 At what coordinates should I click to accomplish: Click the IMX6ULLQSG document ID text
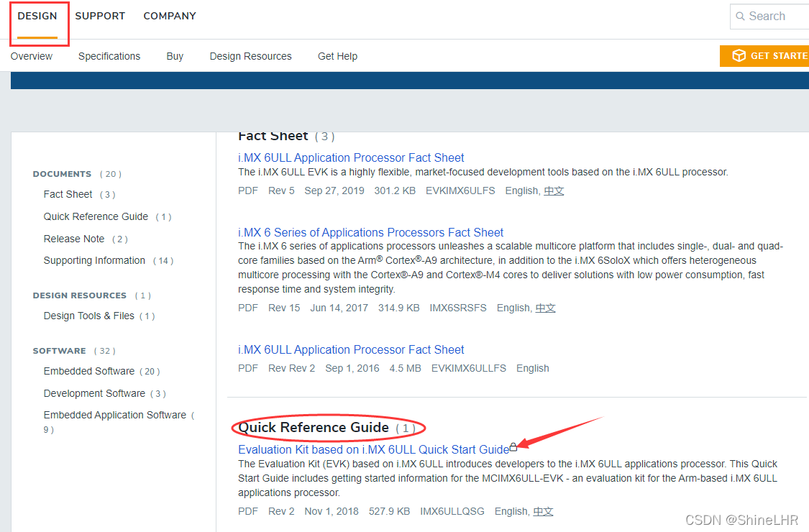tap(452, 511)
